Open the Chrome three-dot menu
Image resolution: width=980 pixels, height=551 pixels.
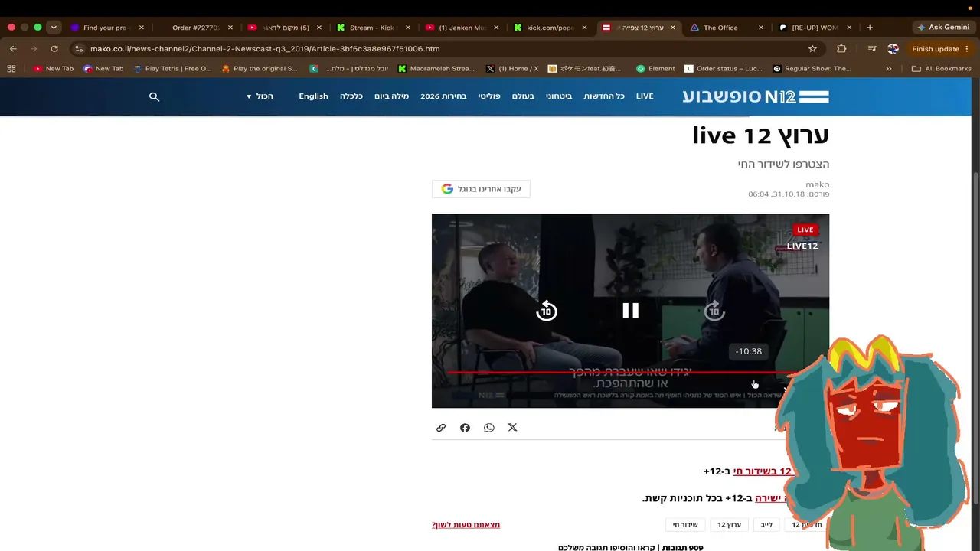pyautogui.click(x=969, y=48)
